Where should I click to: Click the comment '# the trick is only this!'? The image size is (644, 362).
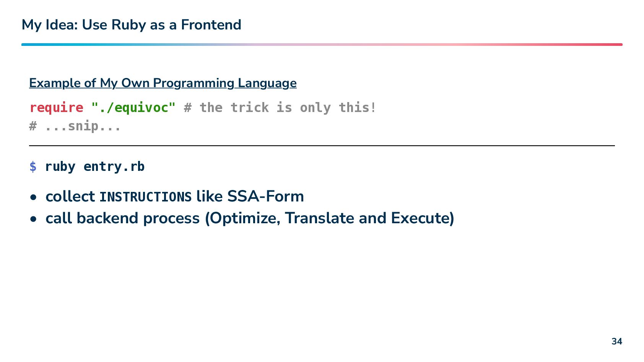280,107
